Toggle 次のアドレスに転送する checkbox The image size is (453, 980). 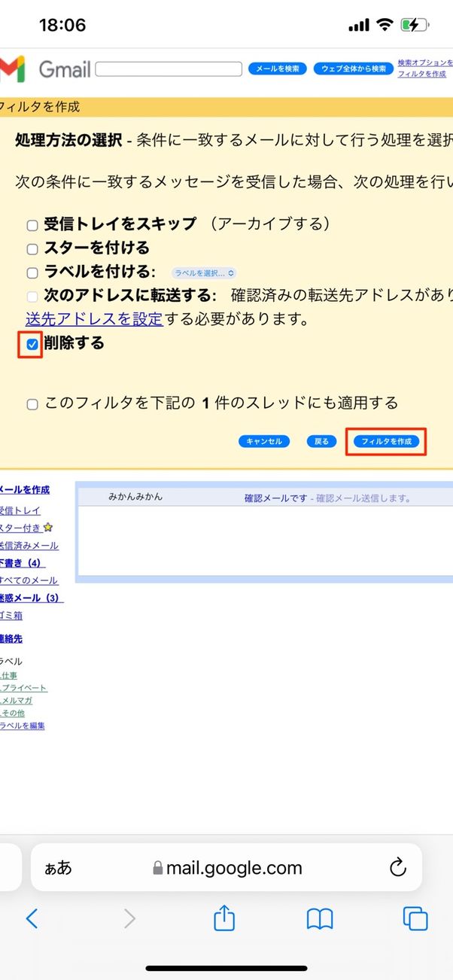pyautogui.click(x=32, y=297)
